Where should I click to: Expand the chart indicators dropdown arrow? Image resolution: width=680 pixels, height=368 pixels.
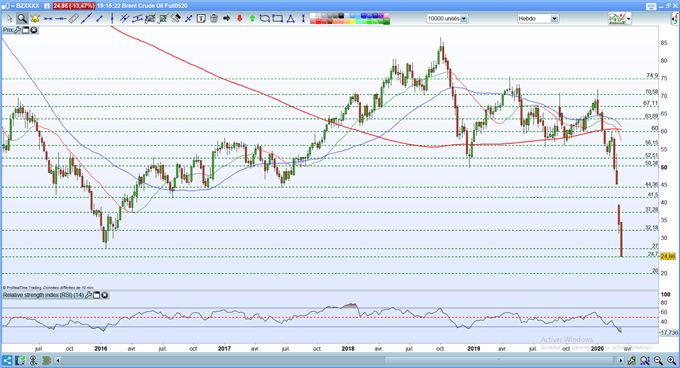pyautogui.click(x=628, y=19)
